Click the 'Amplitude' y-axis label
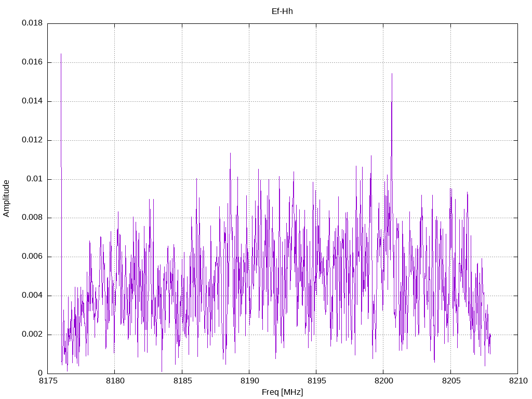The width and height of the screenshot is (532, 399). 6,198
